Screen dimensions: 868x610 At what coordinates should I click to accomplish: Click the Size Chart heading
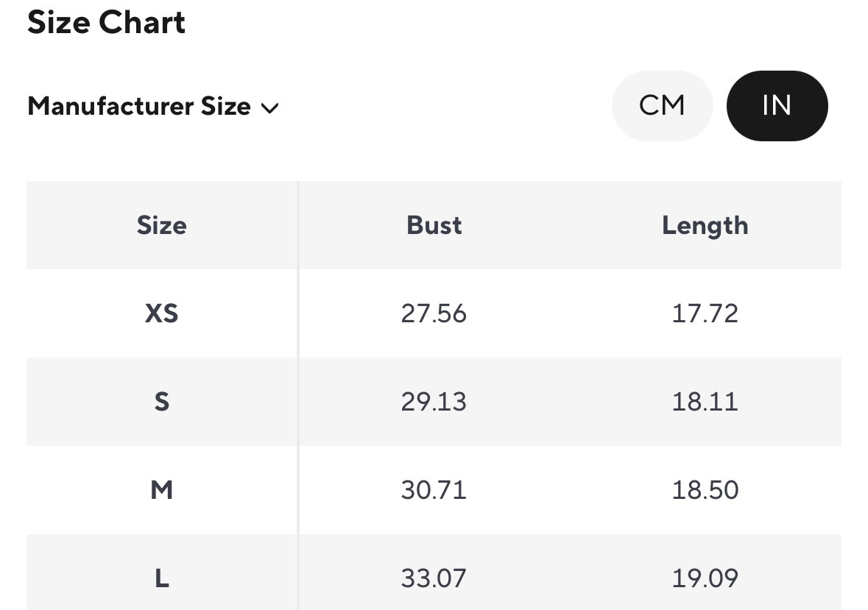106,23
